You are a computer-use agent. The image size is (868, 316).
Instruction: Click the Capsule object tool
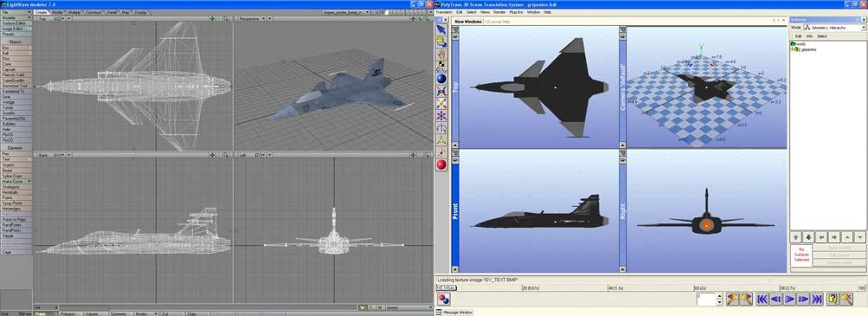coord(16,70)
